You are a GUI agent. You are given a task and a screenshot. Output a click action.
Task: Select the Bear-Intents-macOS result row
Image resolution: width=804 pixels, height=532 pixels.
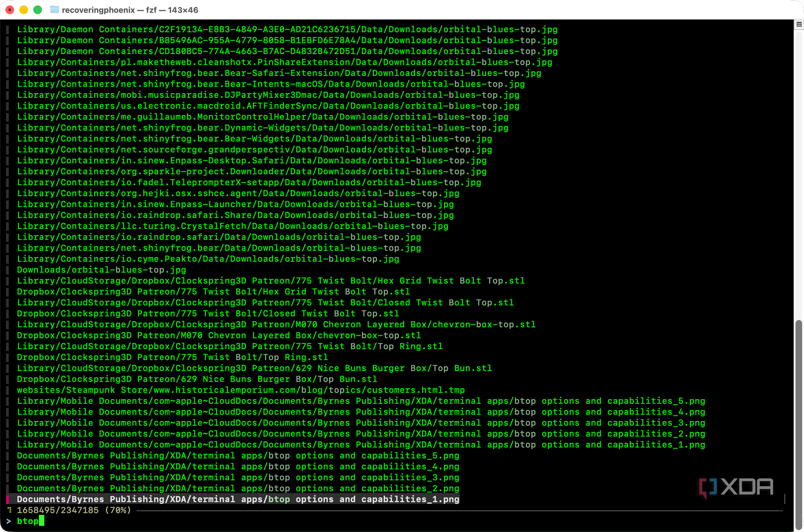(271, 84)
